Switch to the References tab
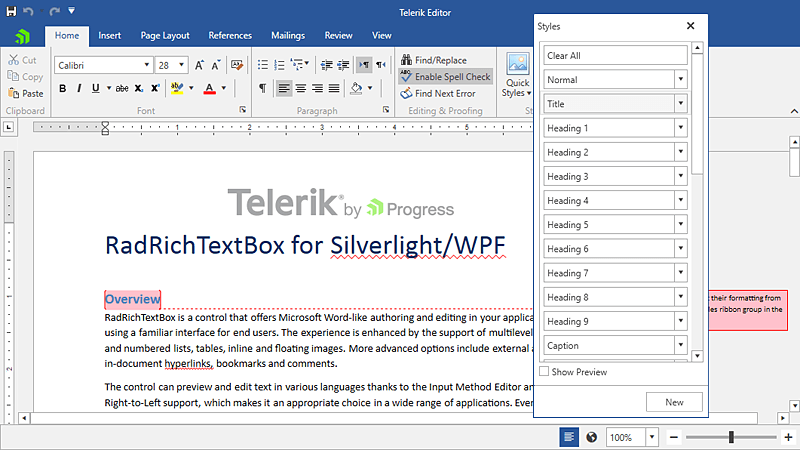The height and width of the screenshot is (450, 800). click(x=230, y=36)
